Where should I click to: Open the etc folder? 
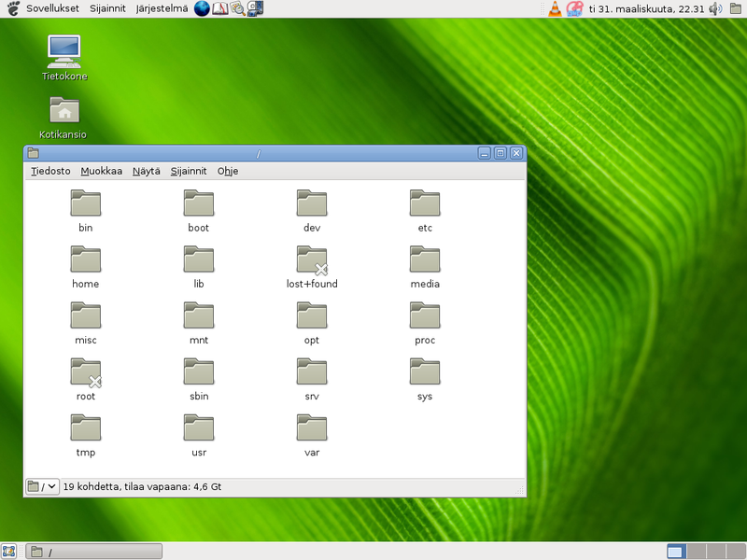[425, 203]
